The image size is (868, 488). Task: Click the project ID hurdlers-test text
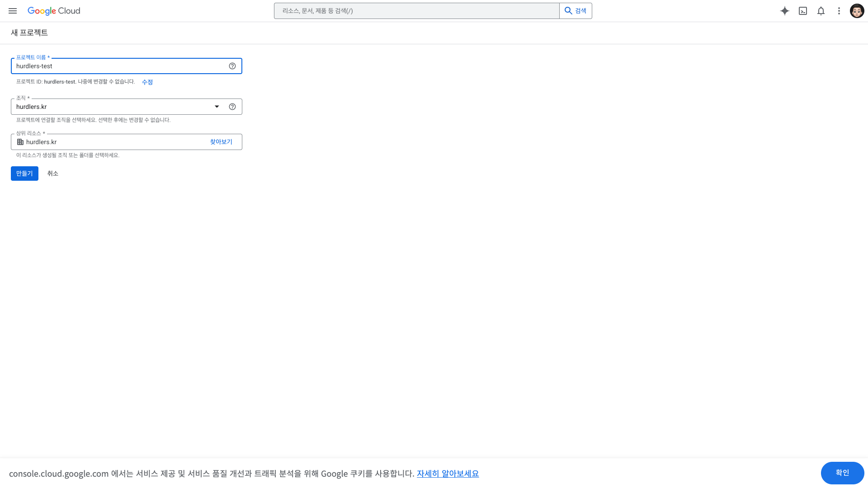pyautogui.click(x=60, y=82)
